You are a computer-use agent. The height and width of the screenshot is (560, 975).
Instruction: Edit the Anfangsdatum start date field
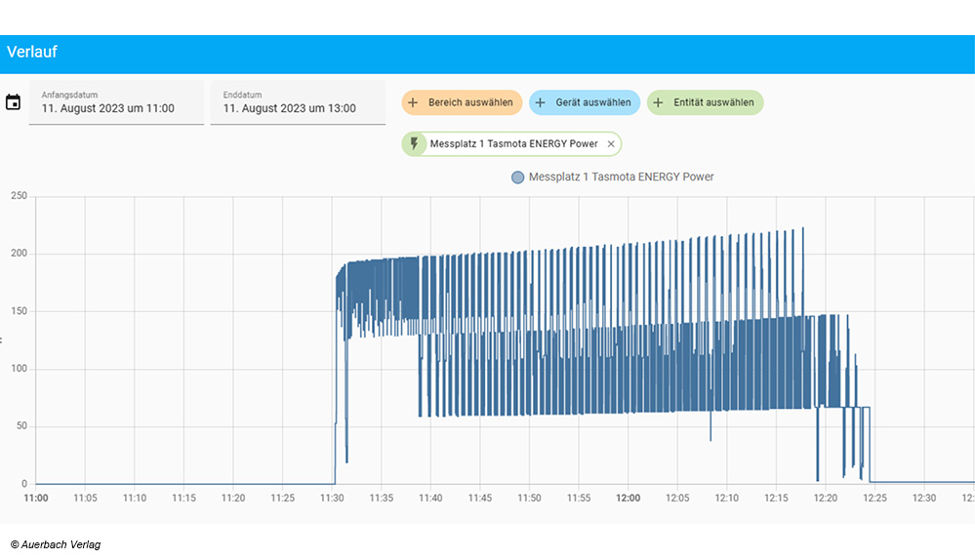pyautogui.click(x=116, y=102)
